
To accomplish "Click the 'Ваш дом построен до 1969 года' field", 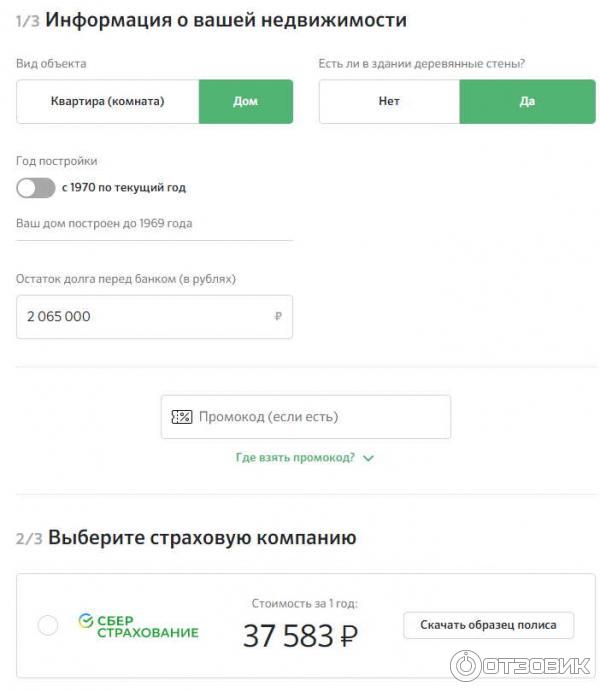I will [x=154, y=224].
